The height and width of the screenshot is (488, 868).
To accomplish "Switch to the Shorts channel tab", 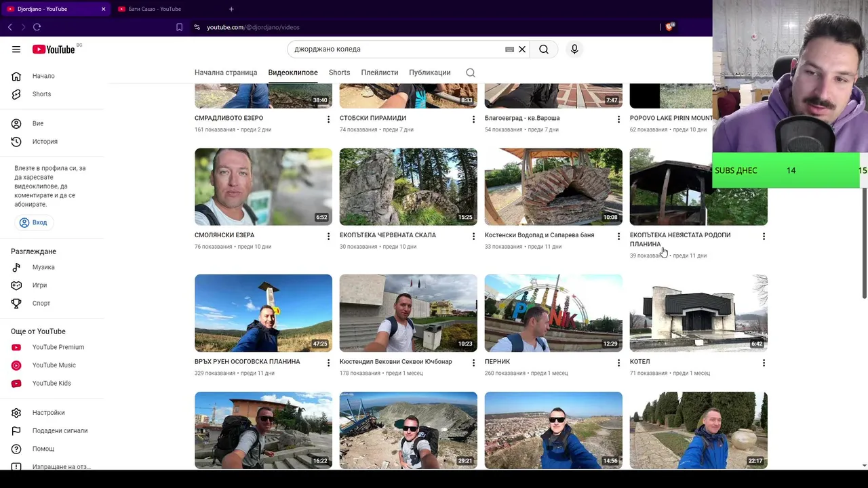I will click(339, 73).
